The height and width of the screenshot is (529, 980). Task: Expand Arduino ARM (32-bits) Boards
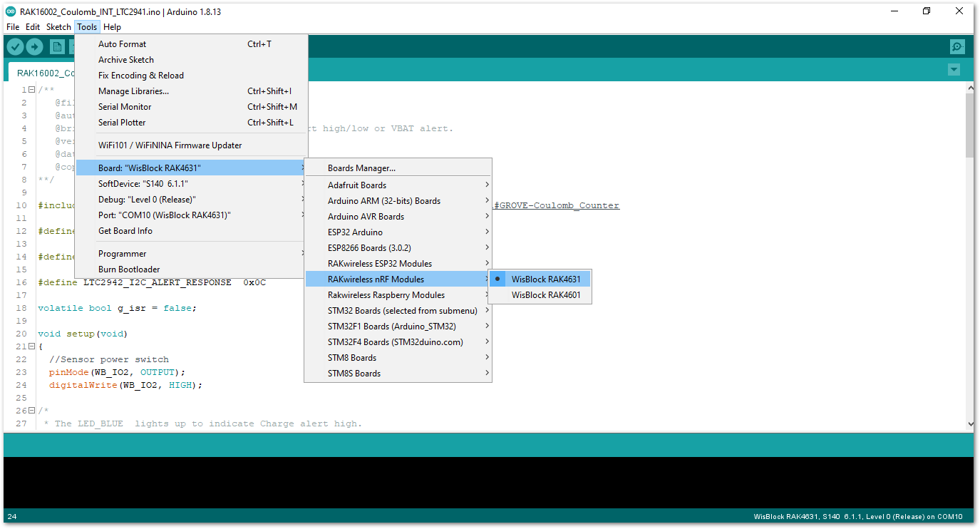click(398, 201)
